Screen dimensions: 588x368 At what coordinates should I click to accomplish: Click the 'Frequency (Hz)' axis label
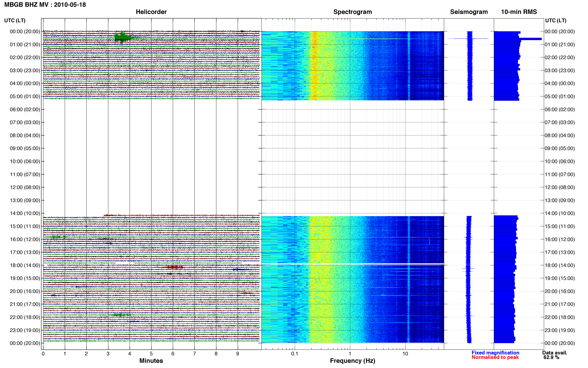352,361
